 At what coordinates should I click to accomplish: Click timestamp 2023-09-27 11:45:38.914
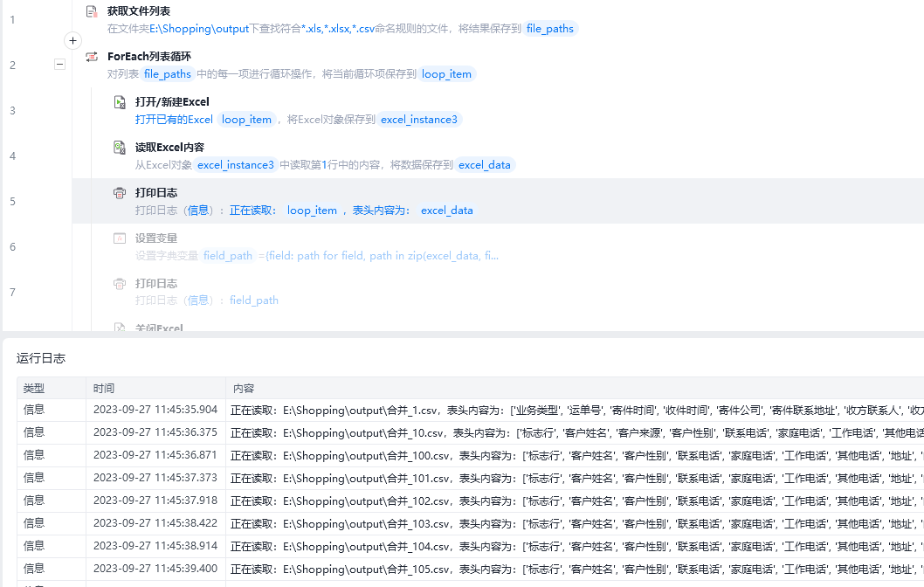[155, 546]
